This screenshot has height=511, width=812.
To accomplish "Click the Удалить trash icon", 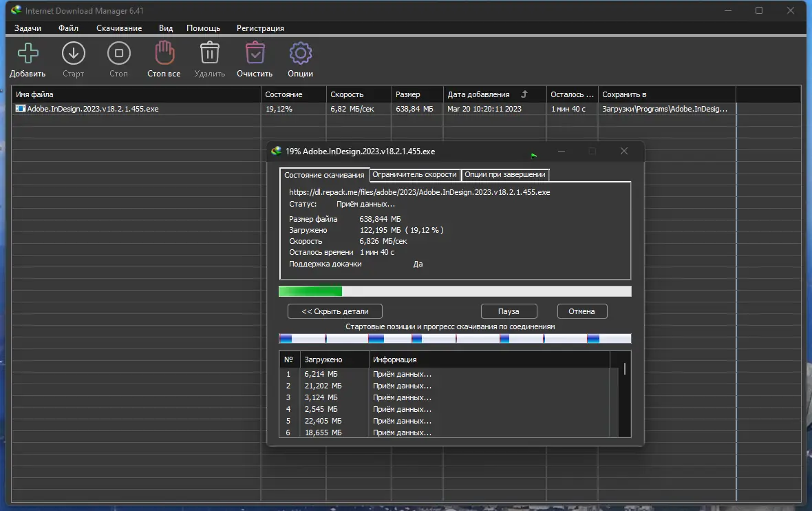I will click(210, 53).
